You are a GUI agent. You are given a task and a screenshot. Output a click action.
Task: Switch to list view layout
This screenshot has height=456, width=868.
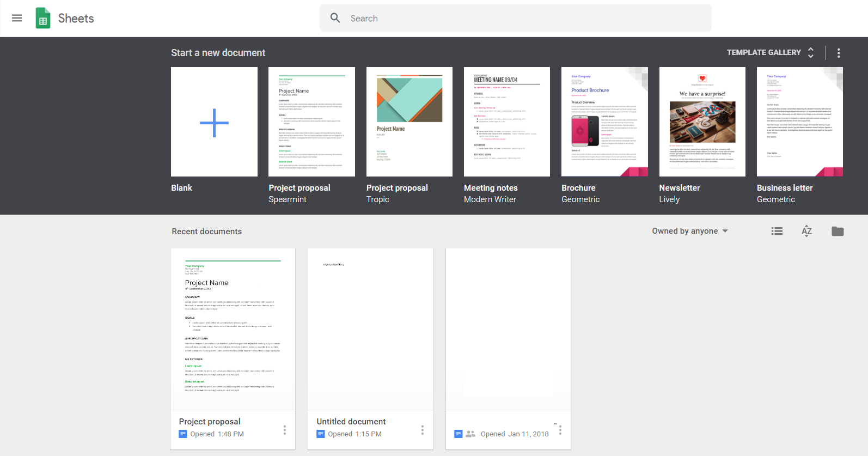tap(777, 231)
